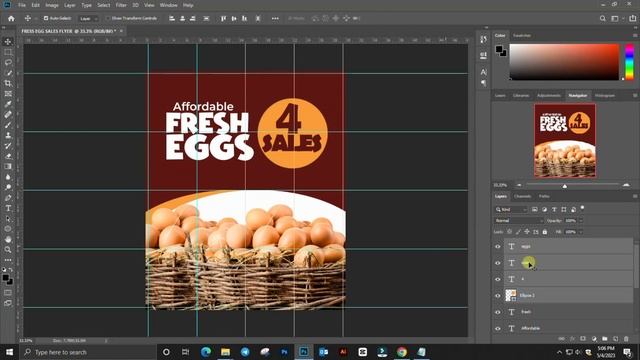Click the foreground color swatch in Color panel
Screen dimensions: 640x360
tap(499, 49)
